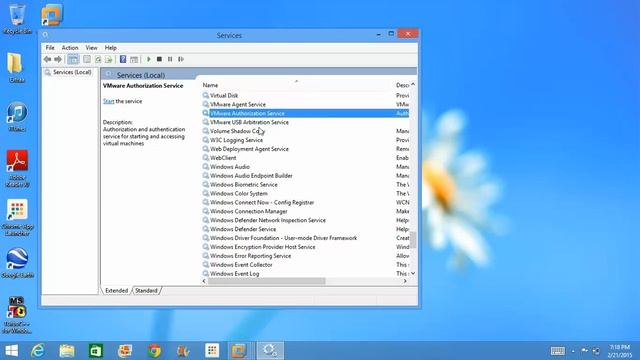This screenshot has width=640, height=360.
Task: Click the green Start Service play icon
Action: click(x=149, y=59)
